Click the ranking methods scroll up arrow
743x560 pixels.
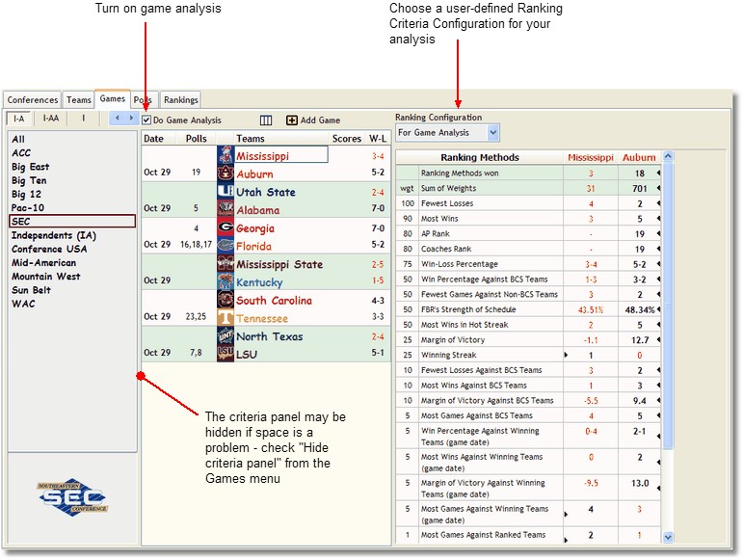point(668,156)
